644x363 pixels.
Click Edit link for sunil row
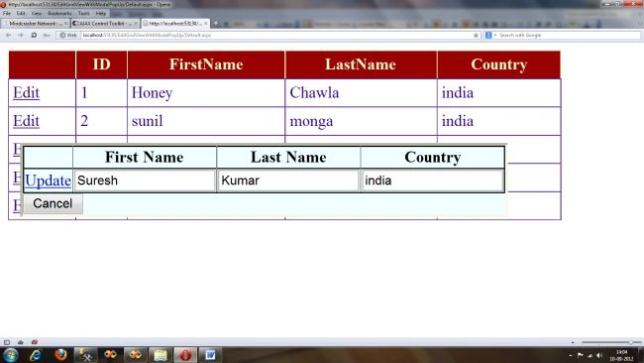pos(27,121)
